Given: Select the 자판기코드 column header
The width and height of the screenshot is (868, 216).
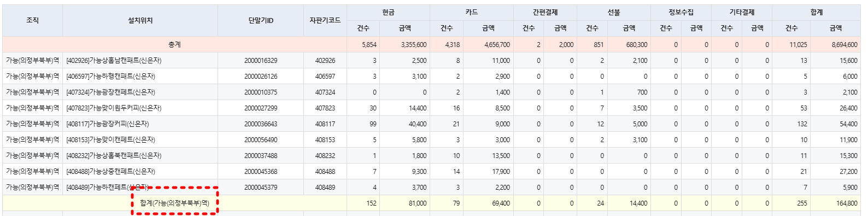Looking at the screenshot, I should point(325,20).
